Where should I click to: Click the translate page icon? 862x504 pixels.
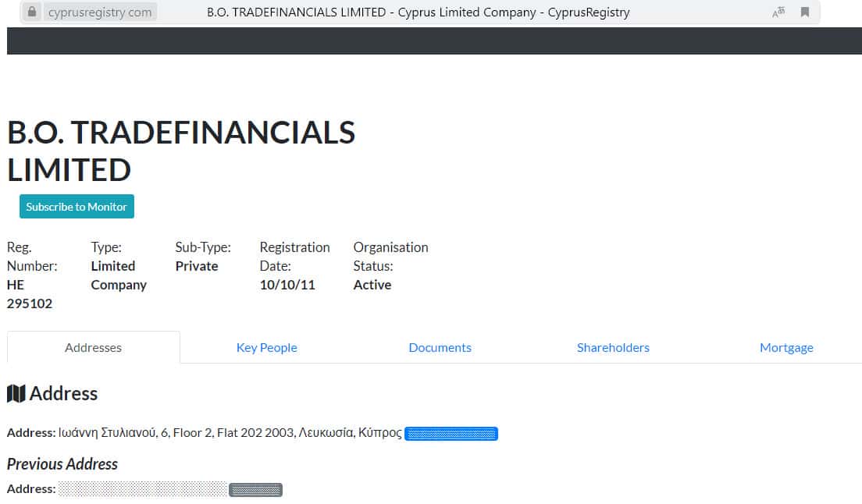[778, 12]
